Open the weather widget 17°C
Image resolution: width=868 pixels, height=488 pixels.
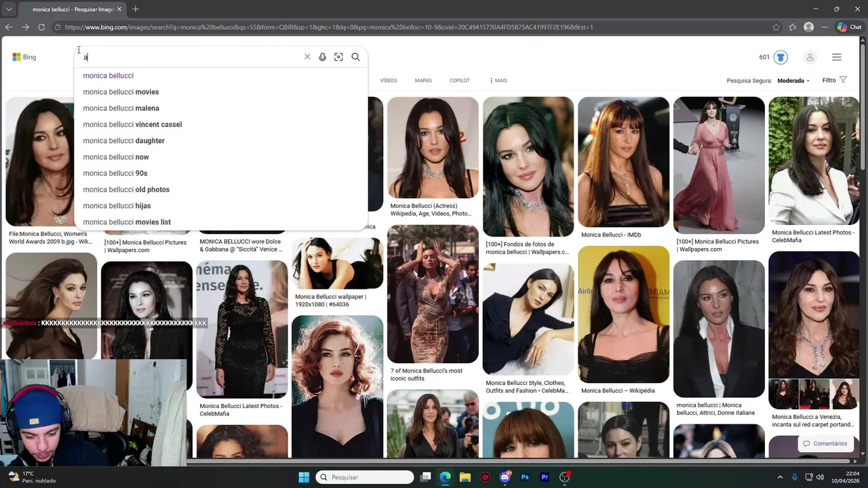(x=33, y=477)
